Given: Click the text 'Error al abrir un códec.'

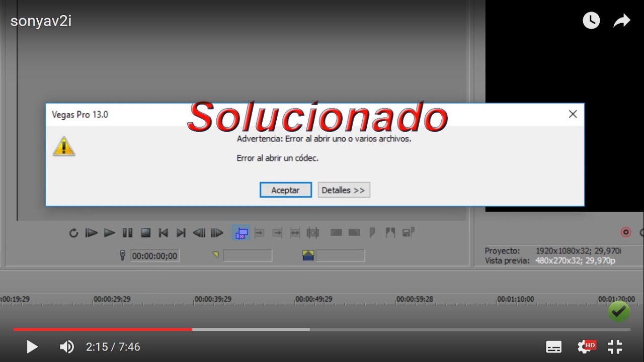Looking at the screenshot, I should point(278,158).
